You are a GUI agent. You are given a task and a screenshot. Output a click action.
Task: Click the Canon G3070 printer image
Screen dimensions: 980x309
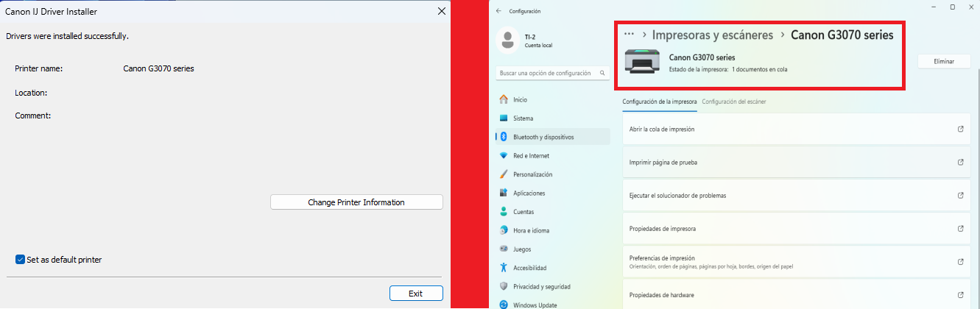pyautogui.click(x=643, y=62)
